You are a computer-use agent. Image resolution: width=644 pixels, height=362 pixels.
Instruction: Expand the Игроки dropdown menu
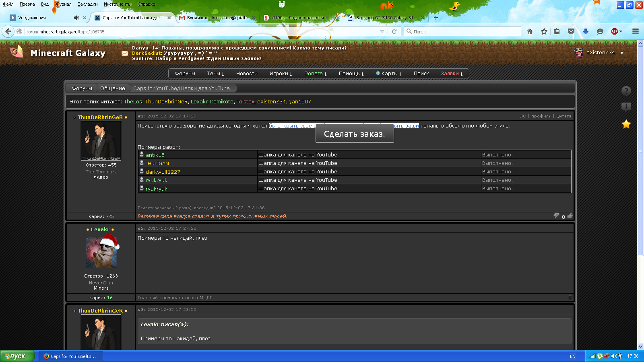(x=281, y=74)
